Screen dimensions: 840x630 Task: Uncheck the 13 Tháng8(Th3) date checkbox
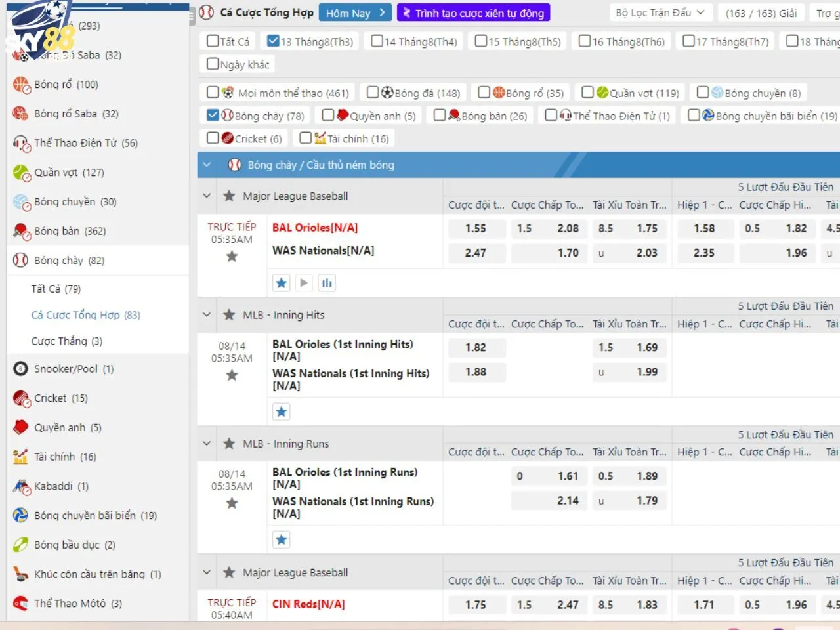coord(274,41)
